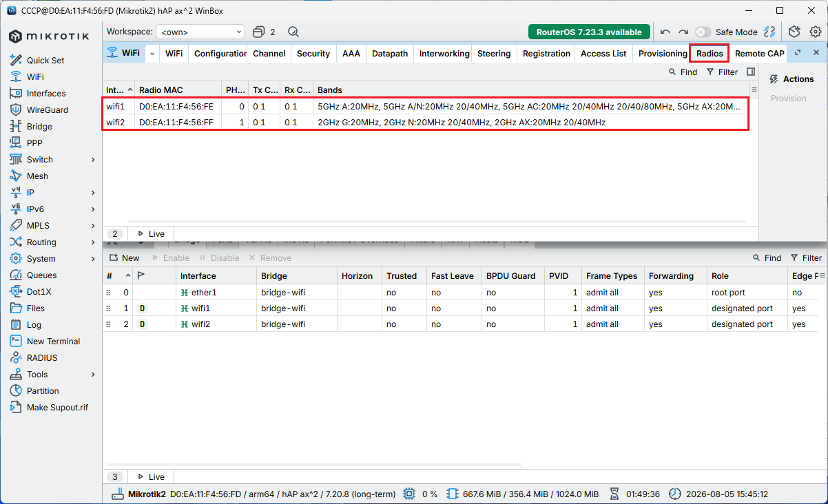Screen dimensions: 828x504
Task: Open the Interfaces sidebar entry
Action: (x=46, y=93)
